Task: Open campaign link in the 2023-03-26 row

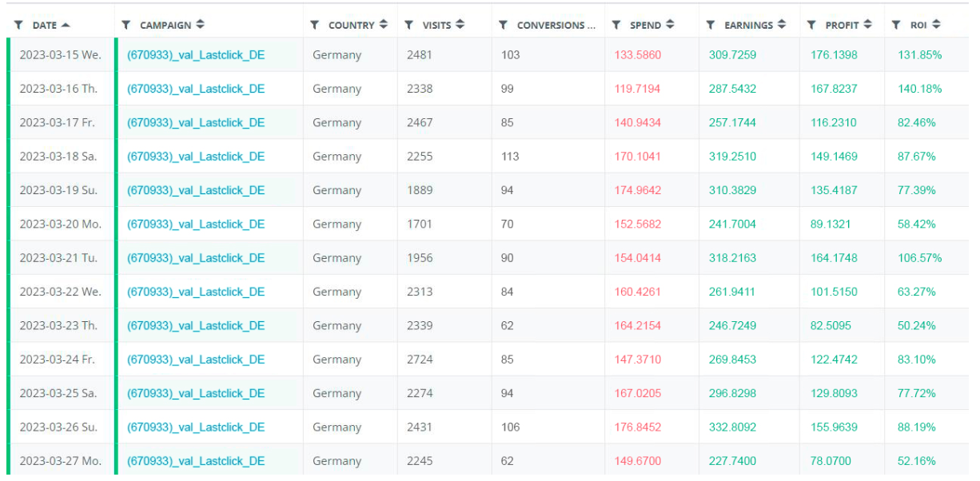Action: 196,427
